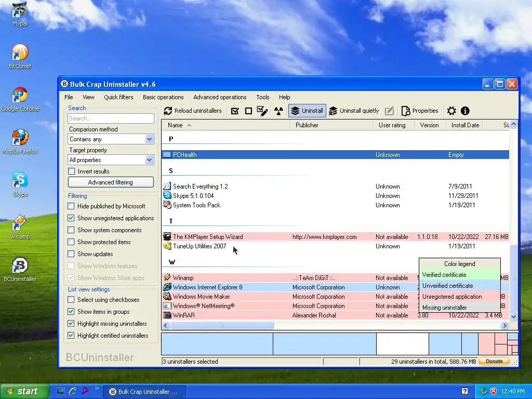Uncheck Show items in groups

(71, 312)
